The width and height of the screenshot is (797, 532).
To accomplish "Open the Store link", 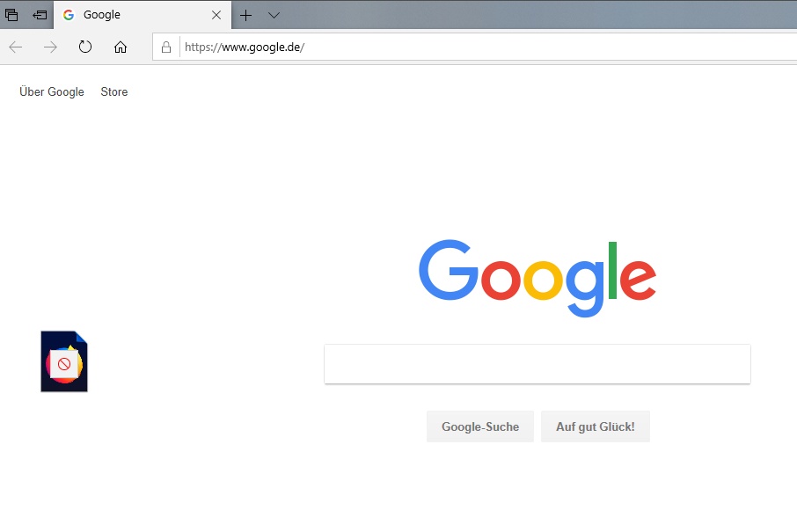I will (x=113, y=92).
